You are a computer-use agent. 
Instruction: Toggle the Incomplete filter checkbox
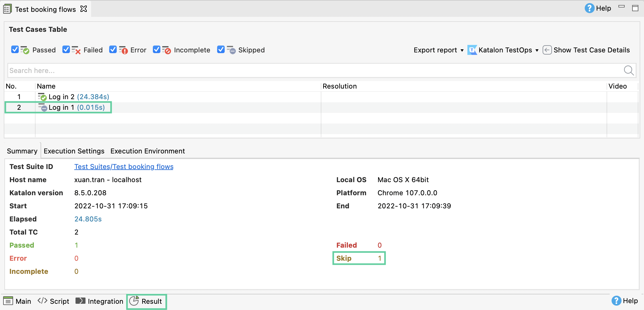click(157, 50)
